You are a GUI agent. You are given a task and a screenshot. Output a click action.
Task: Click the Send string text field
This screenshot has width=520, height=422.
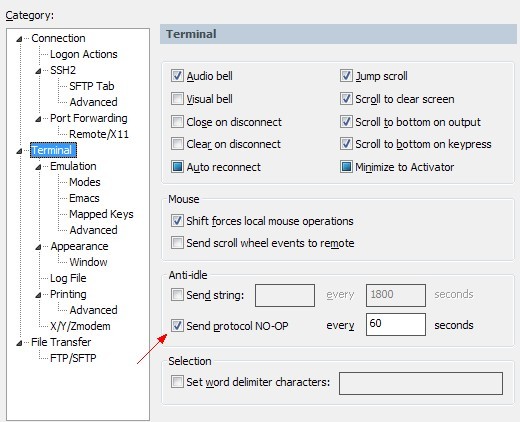285,295
